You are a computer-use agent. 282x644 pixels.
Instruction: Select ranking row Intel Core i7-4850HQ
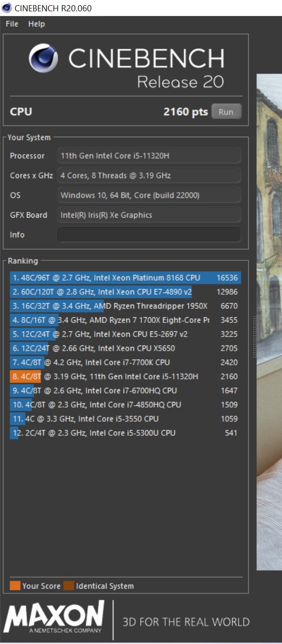click(x=125, y=405)
